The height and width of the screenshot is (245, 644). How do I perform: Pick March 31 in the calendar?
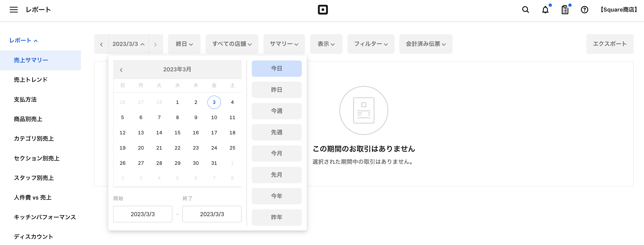coord(214,163)
